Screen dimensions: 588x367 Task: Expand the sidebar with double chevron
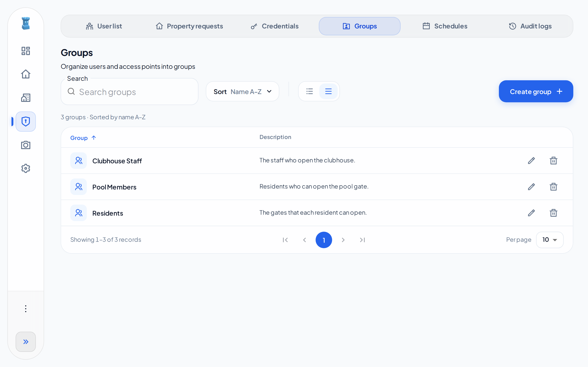25,342
